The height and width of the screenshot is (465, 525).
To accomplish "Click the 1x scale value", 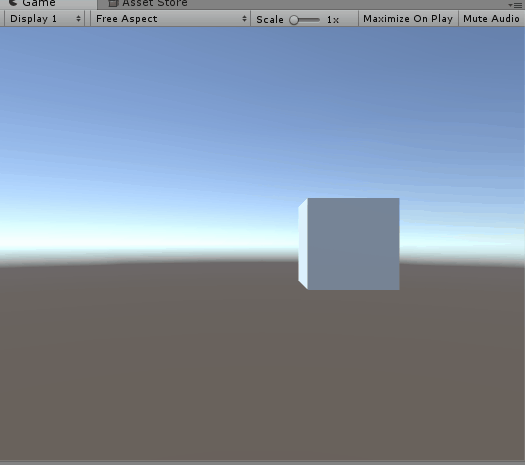I will pyautogui.click(x=333, y=20).
